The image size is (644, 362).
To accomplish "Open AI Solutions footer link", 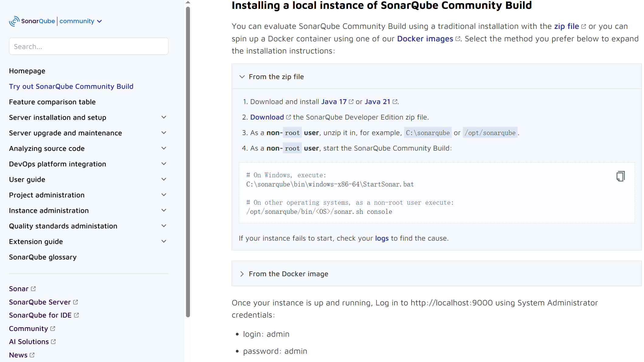I will (x=29, y=342).
